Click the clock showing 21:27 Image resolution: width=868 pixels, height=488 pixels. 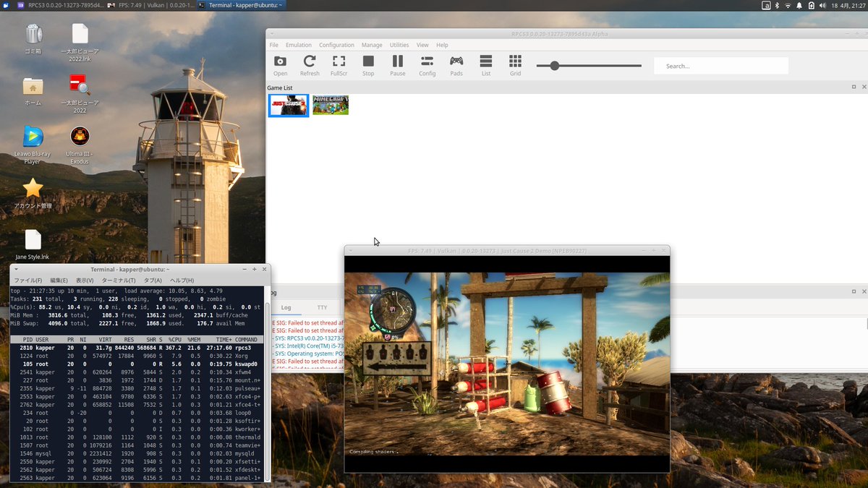click(x=848, y=5)
